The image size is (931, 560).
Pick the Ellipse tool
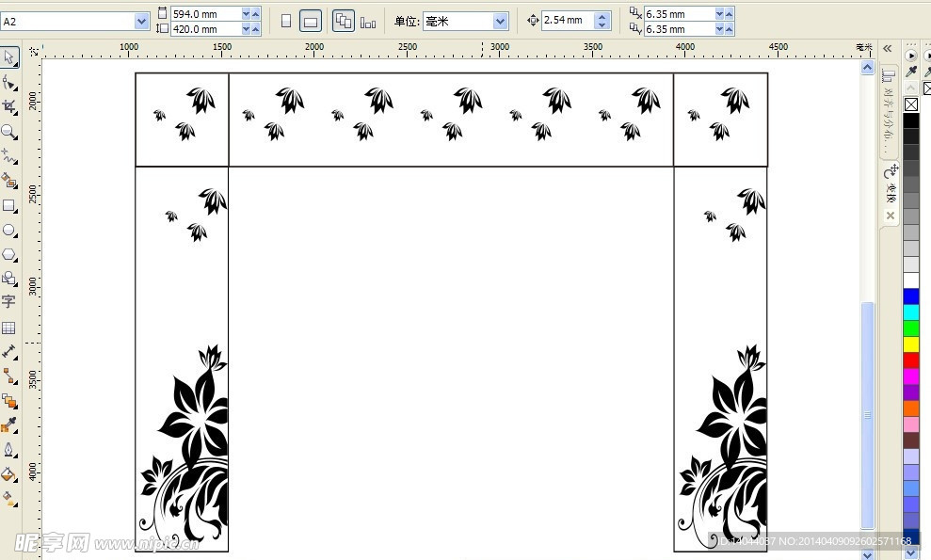(x=8, y=230)
